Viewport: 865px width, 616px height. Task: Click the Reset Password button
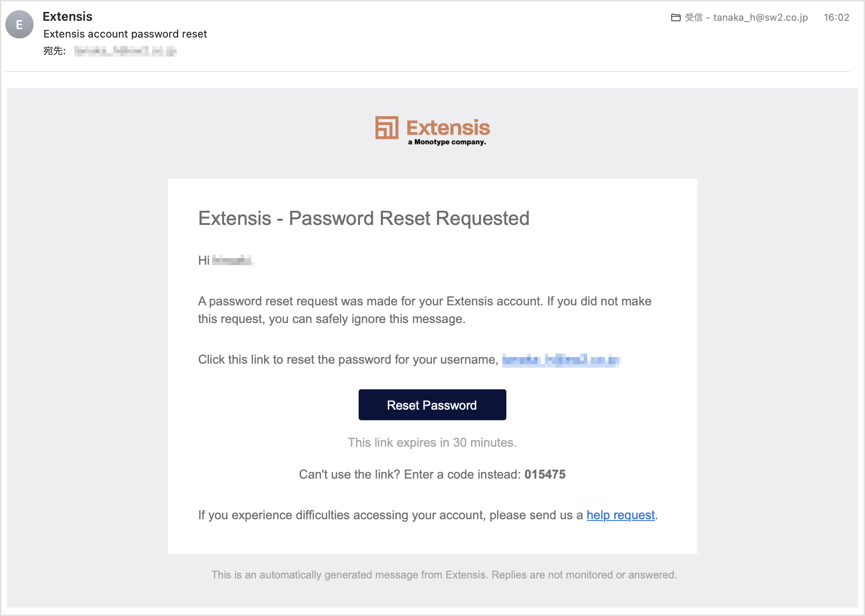click(x=432, y=405)
